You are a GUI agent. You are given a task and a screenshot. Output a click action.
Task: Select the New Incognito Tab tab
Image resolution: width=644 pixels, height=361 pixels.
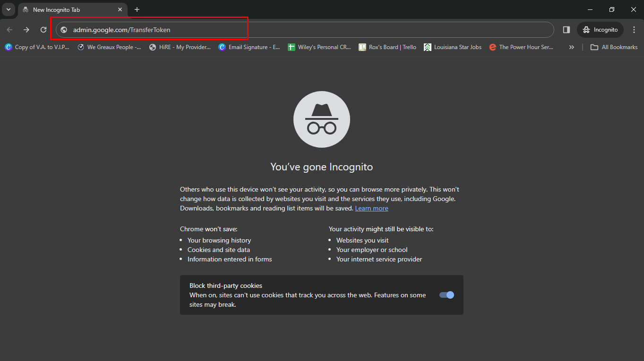(72, 9)
